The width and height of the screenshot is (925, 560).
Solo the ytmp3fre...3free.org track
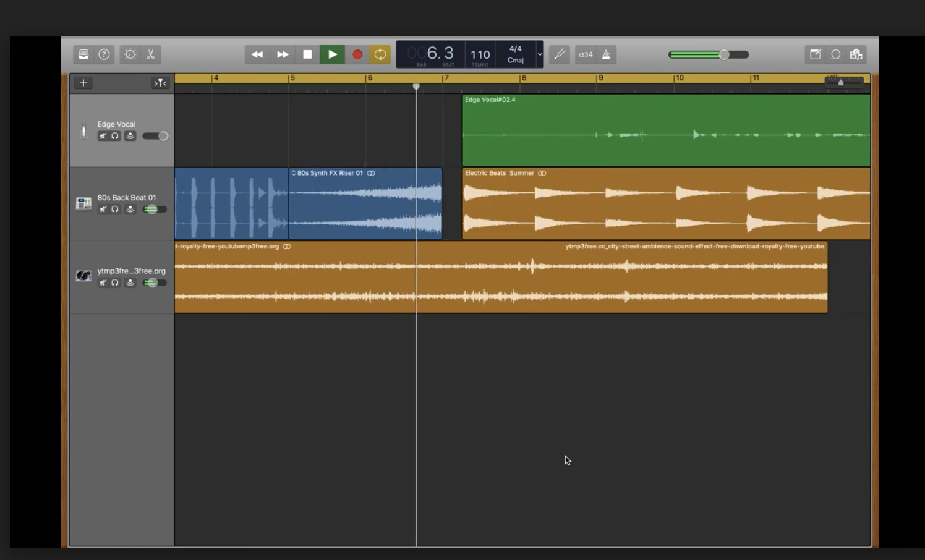click(x=115, y=282)
